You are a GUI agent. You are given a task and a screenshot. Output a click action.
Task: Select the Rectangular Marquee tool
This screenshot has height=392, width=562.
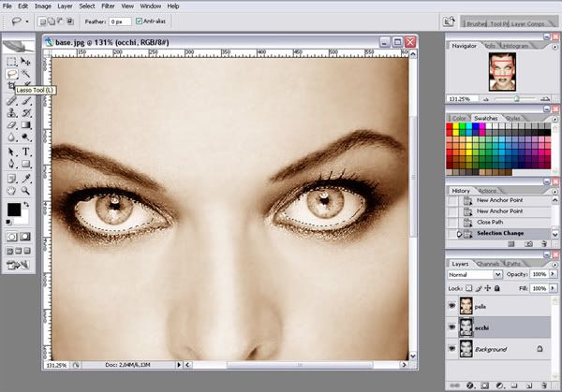coord(11,62)
